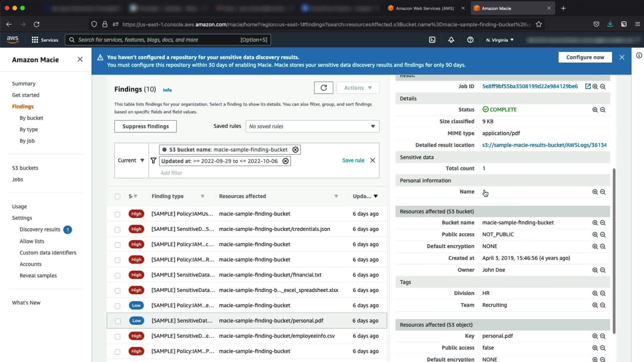Open Job ID in new window icon
The image size is (644, 362).
[588, 86]
